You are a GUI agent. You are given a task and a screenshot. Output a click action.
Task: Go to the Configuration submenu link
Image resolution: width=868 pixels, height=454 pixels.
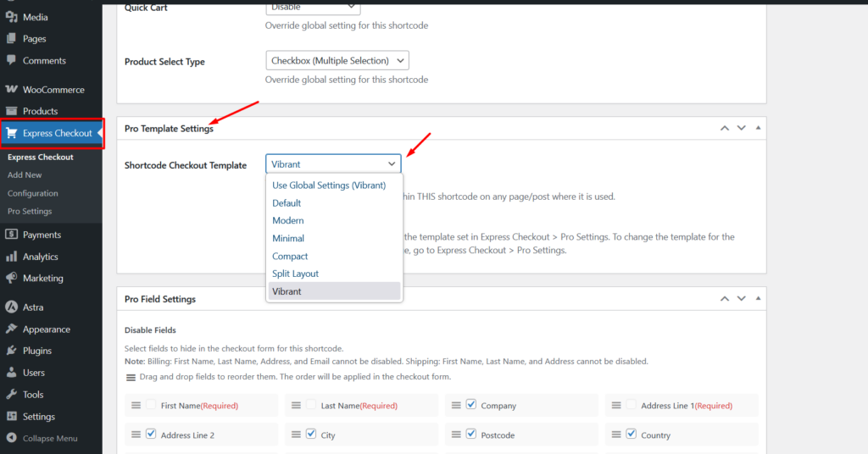[x=33, y=193]
